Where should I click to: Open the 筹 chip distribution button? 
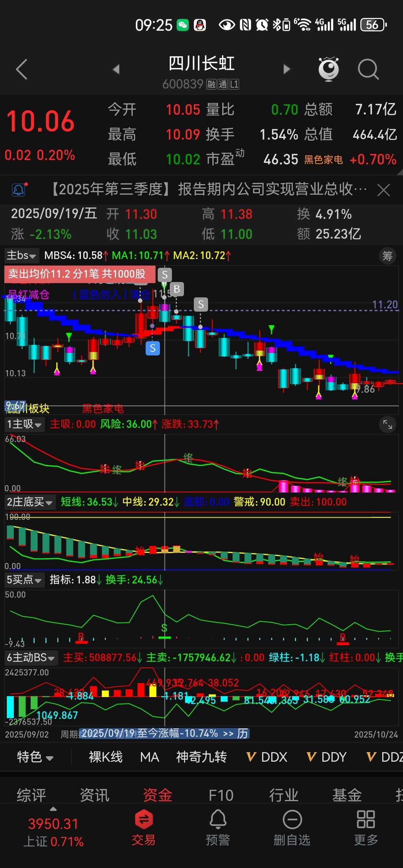click(x=387, y=256)
